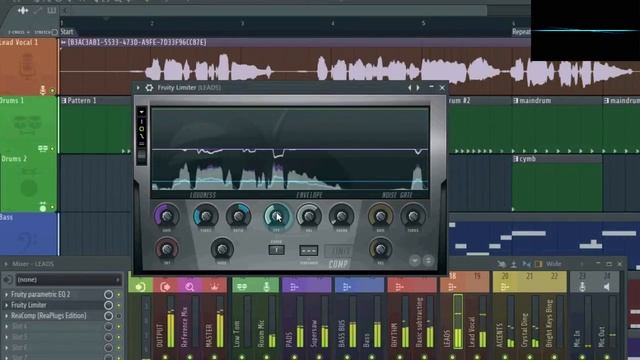Screen dimensions: 640x360
Task: Open the Mixer - LEADS menu arrow
Action: pos(6,264)
